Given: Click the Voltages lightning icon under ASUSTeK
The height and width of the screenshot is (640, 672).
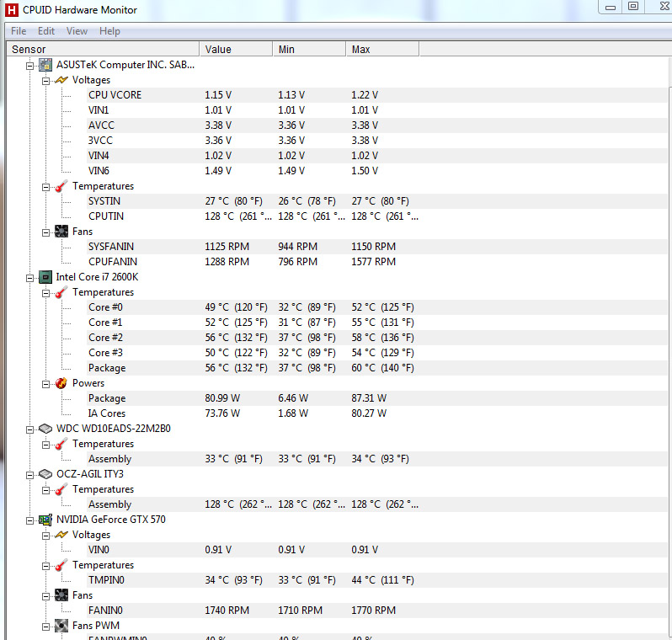Looking at the screenshot, I should (x=61, y=80).
